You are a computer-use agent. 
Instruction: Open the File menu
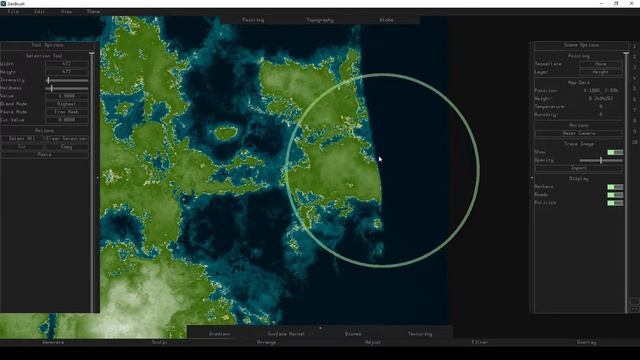13,12
